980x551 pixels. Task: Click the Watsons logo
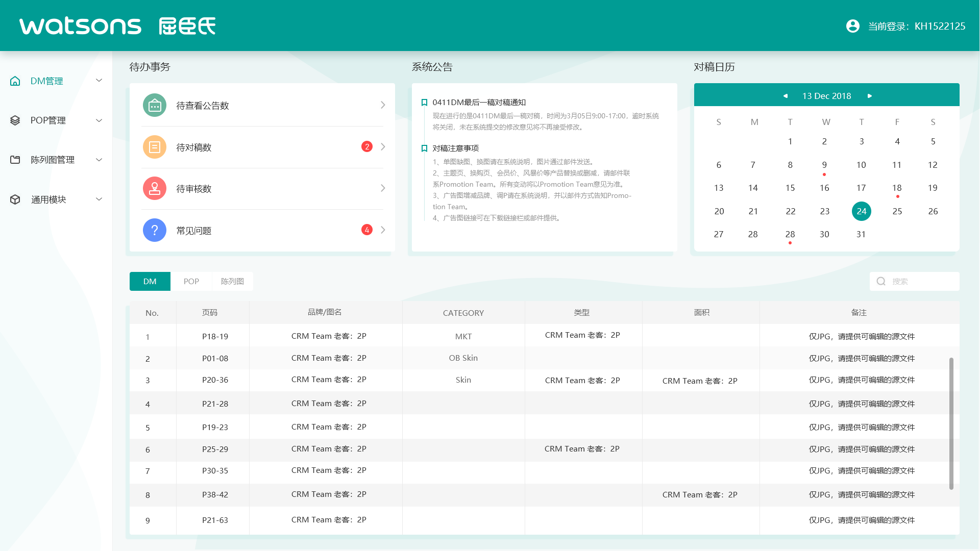pyautogui.click(x=117, y=26)
